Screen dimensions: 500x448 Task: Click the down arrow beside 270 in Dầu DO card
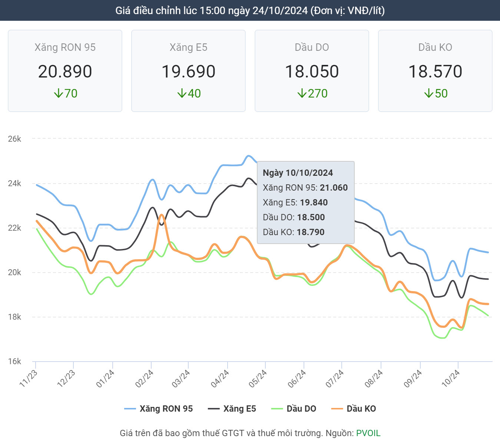[302, 93]
